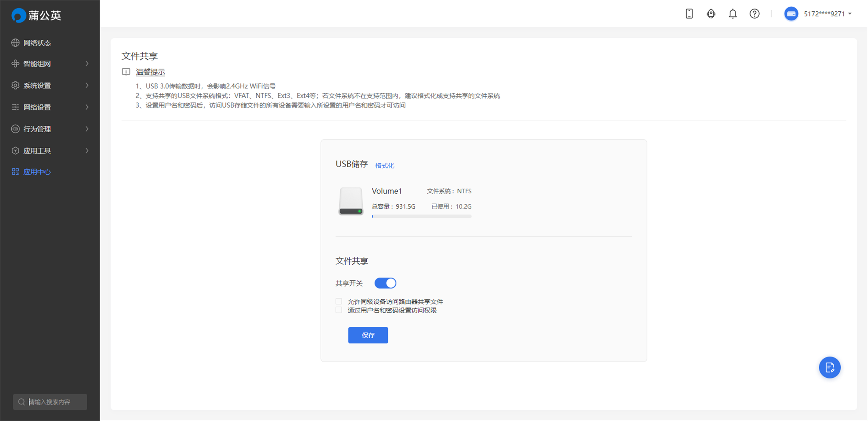Click tip about 设置用户名和密码后

point(270,105)
